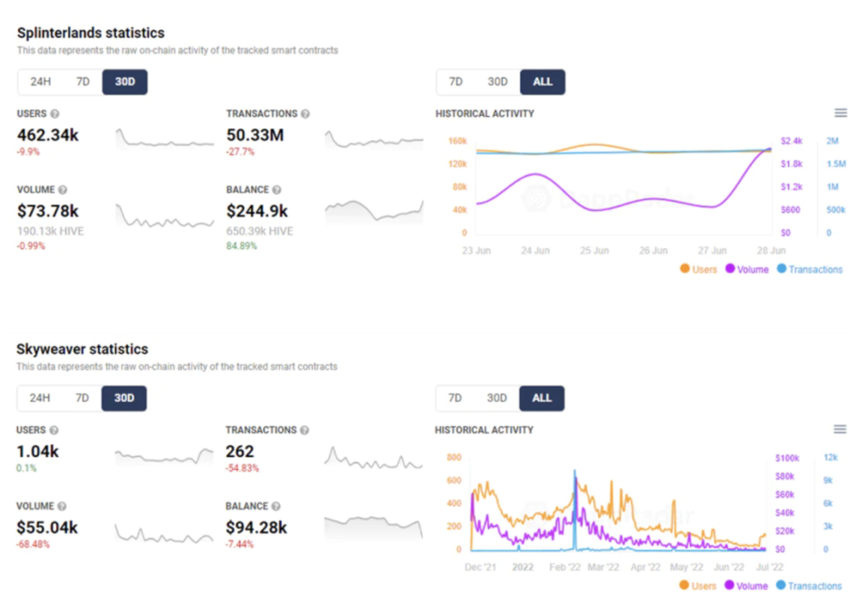The image size is (868, 609).
Task: Click the -68.48% volume change
Action: [x=33, y=545]
